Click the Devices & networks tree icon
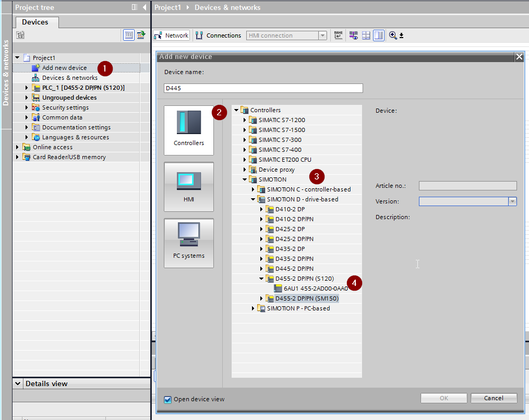This screenshot has height=420, width=529. pyautogui.click(x=36, y=78)
